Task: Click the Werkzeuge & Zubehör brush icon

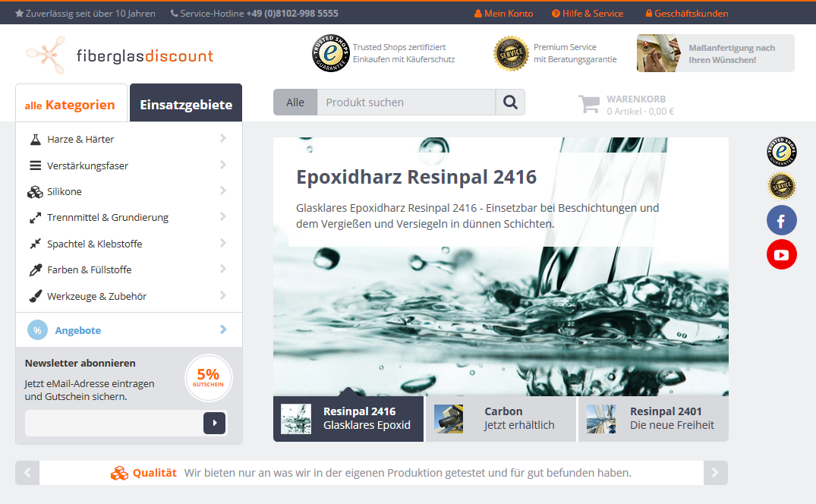Action: point(36,297)
